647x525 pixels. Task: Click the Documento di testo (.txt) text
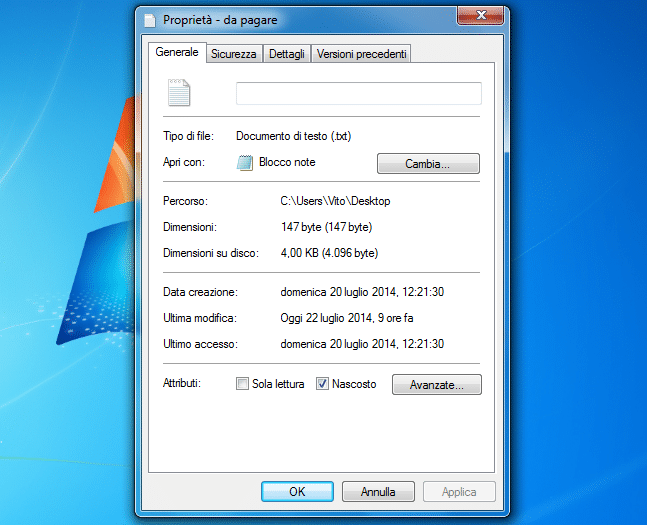pos(293,136)
